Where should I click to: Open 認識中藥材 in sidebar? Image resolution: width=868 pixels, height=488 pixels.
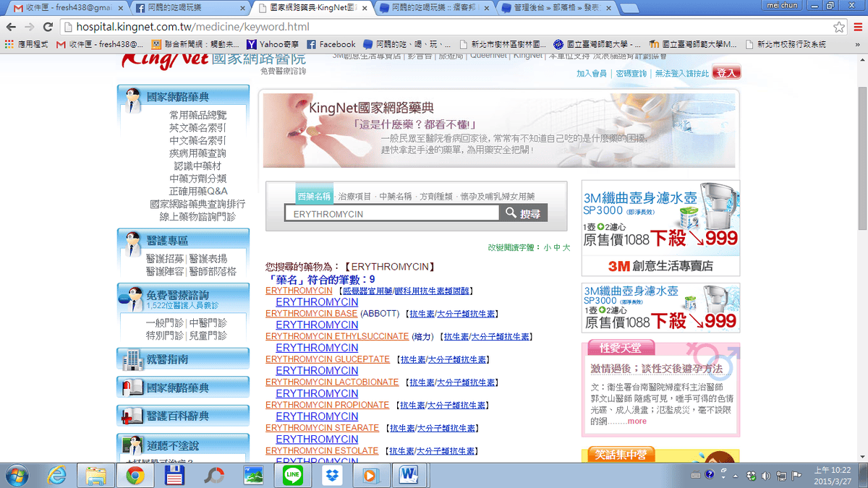(197, 166)
